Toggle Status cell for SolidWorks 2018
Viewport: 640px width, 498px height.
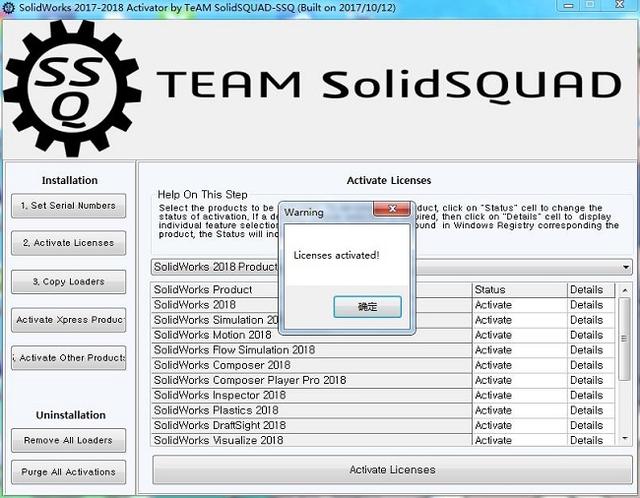coord(520,305)
